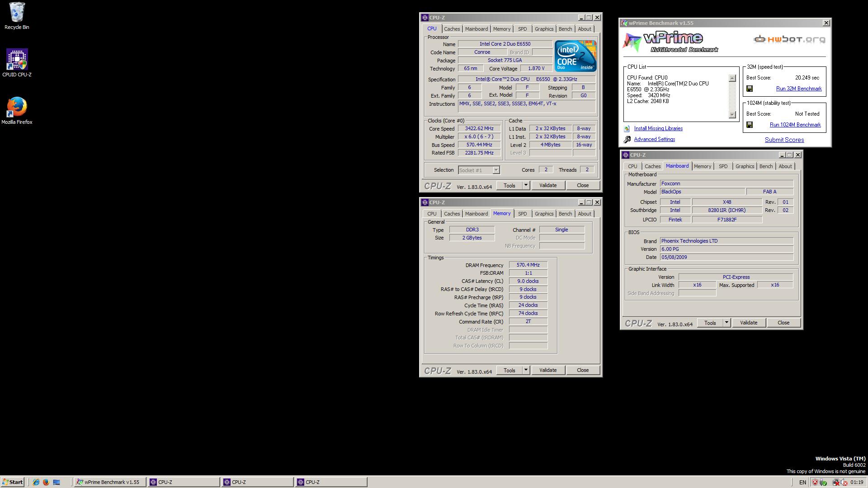Click the Best Score value 20.249 sec

[807, 78]
